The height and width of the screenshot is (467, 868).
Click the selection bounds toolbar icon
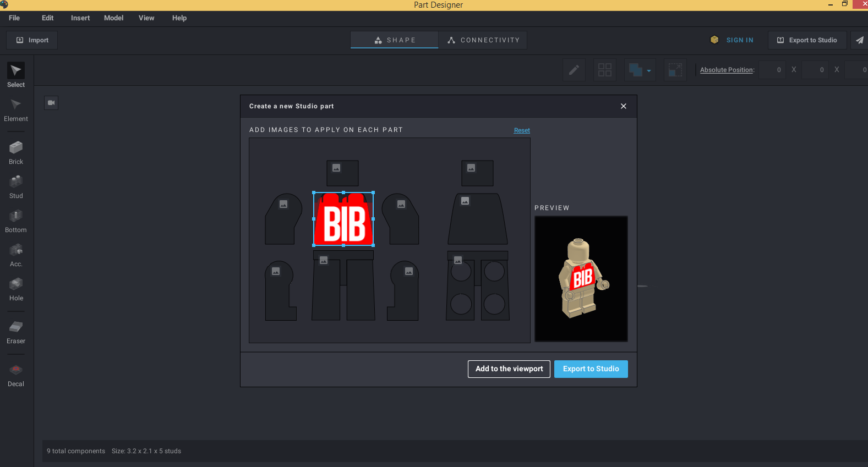click(x=675, y=70)
